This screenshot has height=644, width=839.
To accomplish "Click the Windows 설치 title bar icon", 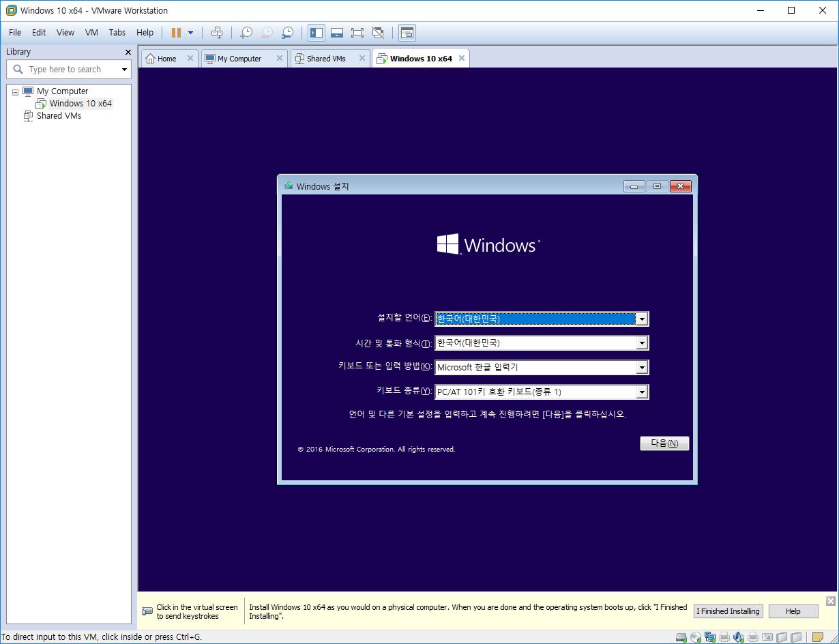I will pos(289,186).
